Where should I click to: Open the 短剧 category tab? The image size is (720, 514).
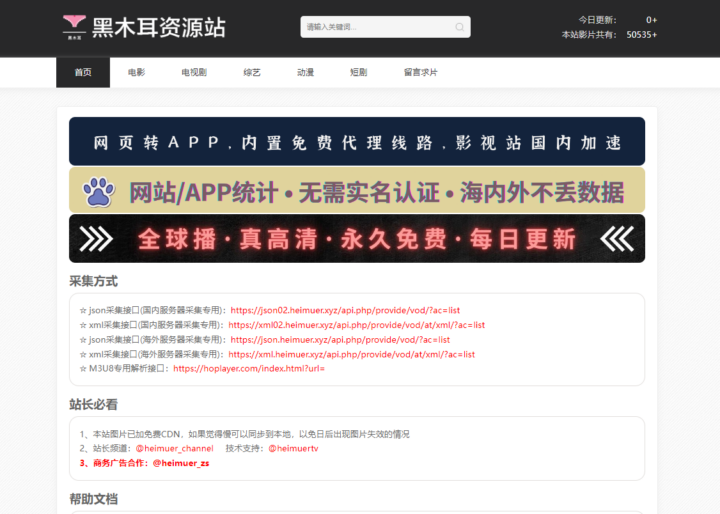click(x=358, y=72)
